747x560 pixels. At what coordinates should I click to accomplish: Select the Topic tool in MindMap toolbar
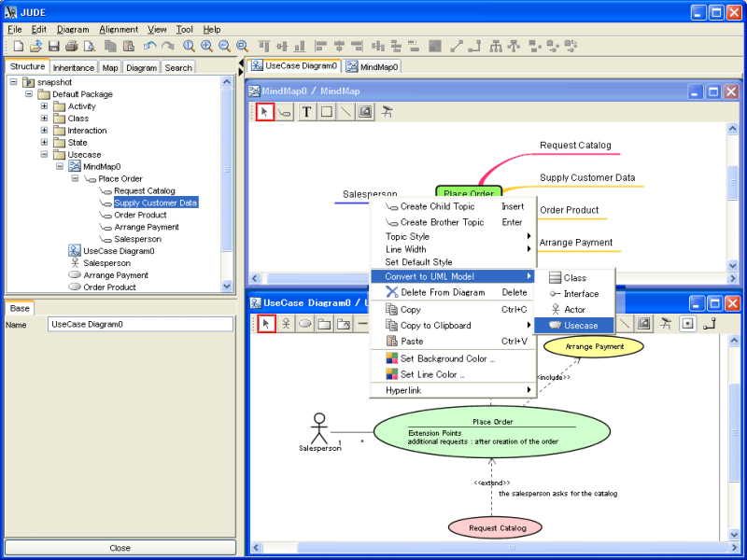point(285,112)
